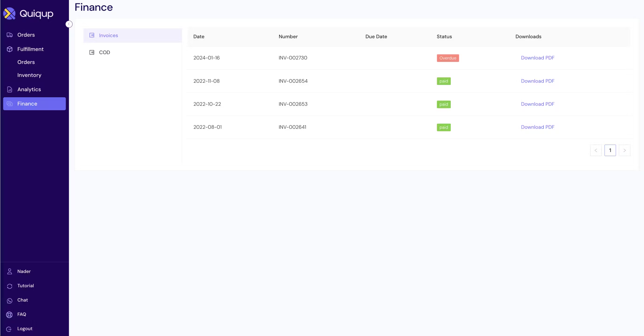Screen dimensions: 644x336
Task: Click the Overdue status badge
Action: tap(447, 58)
